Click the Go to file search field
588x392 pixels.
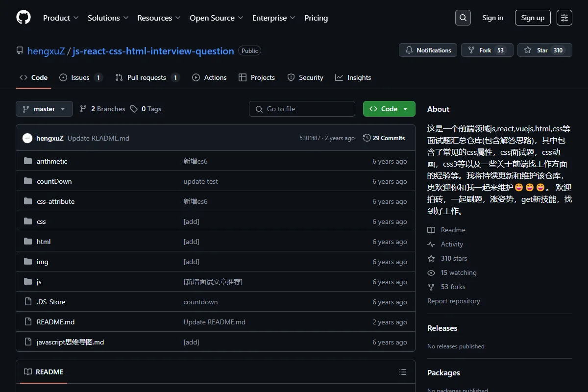click(x=302, y=109)
